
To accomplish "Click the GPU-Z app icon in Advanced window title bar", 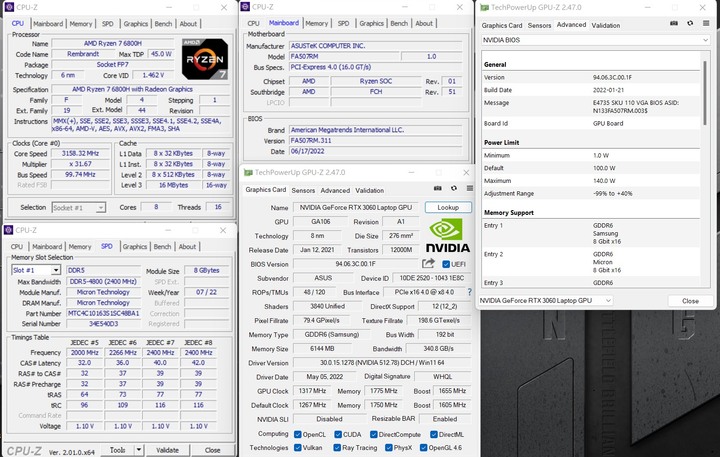I will tap(484, 7).
